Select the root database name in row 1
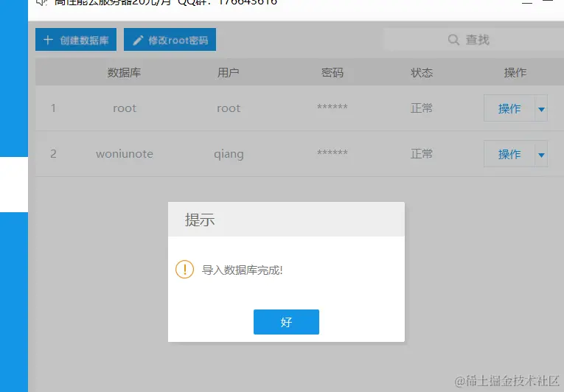 [x=125, y=108]
